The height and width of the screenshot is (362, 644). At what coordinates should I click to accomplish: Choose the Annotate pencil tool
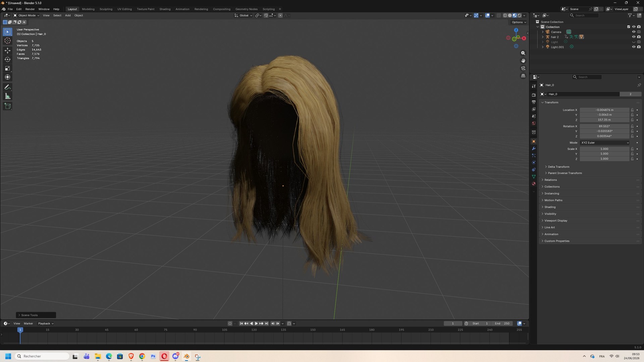pyautogui.click(x=7, y=87)
